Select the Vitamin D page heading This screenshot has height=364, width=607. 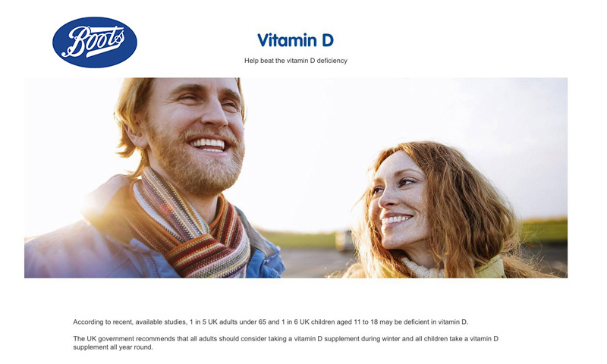point(295,40)
